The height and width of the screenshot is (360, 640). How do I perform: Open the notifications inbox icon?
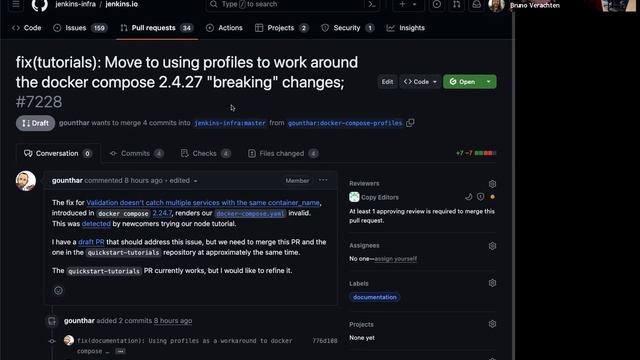(x=476, y=4)
